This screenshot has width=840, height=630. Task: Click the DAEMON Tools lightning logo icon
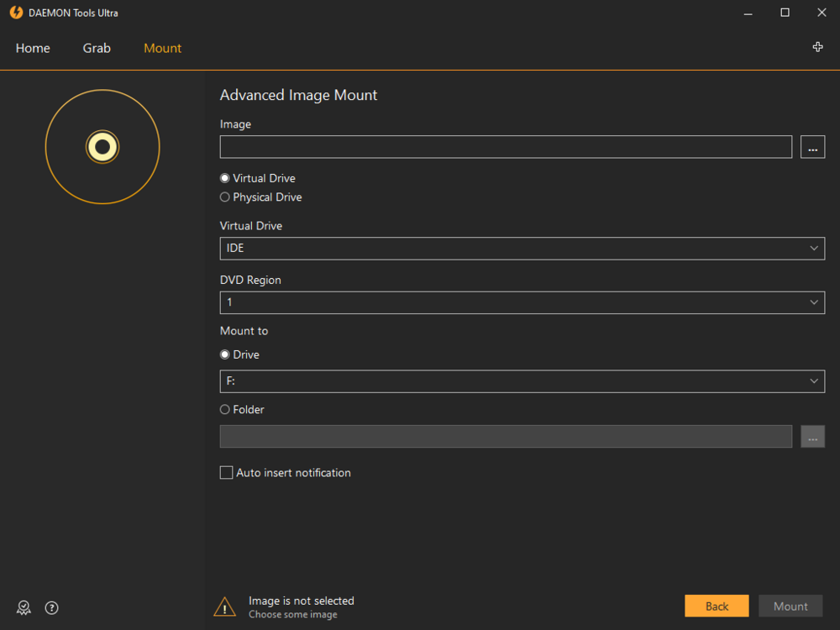16,13
